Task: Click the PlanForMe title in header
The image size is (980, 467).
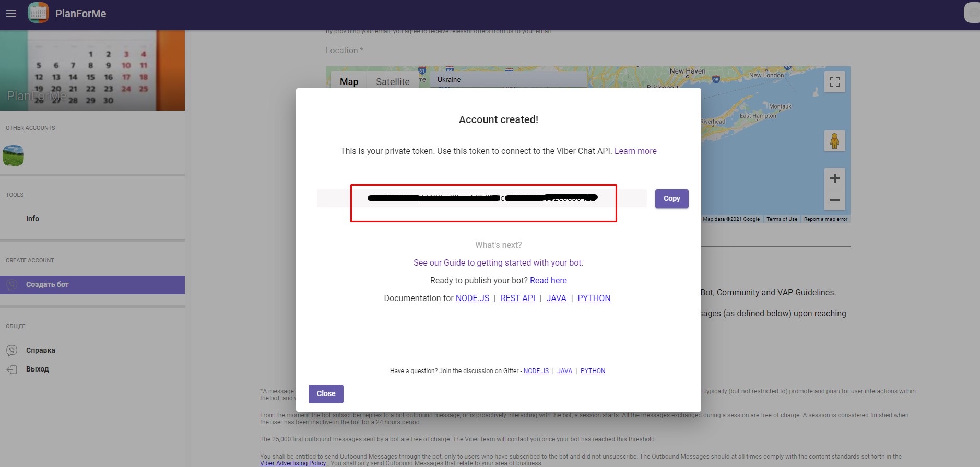Action: pyautogui.click(x=81, y=14)
